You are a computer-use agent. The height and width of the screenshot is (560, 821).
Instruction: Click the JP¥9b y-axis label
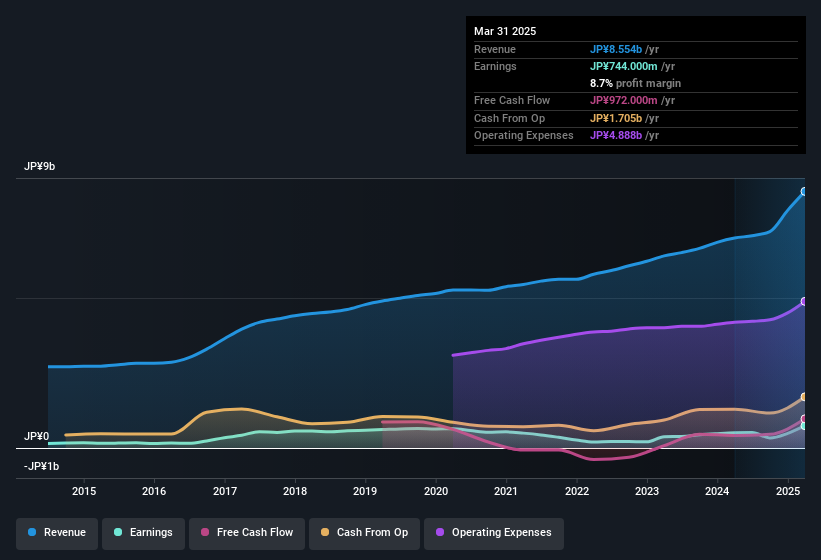point(39,166)
